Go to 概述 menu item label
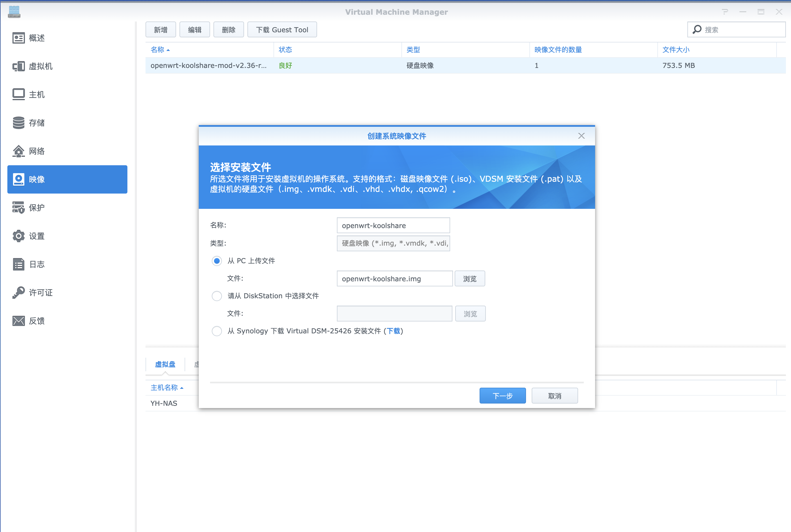The image size is (791, 532). pos(37,38)
